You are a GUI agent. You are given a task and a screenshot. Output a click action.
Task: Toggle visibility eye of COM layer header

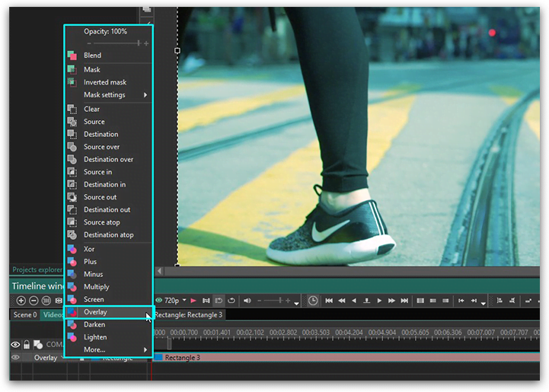[x=15, y=345]
